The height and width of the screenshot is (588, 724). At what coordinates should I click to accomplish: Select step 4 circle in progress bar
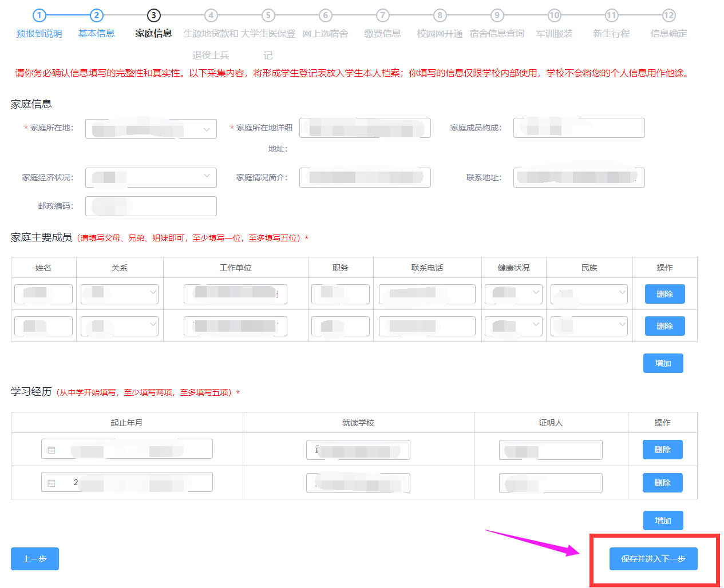(x=211, y=15)
